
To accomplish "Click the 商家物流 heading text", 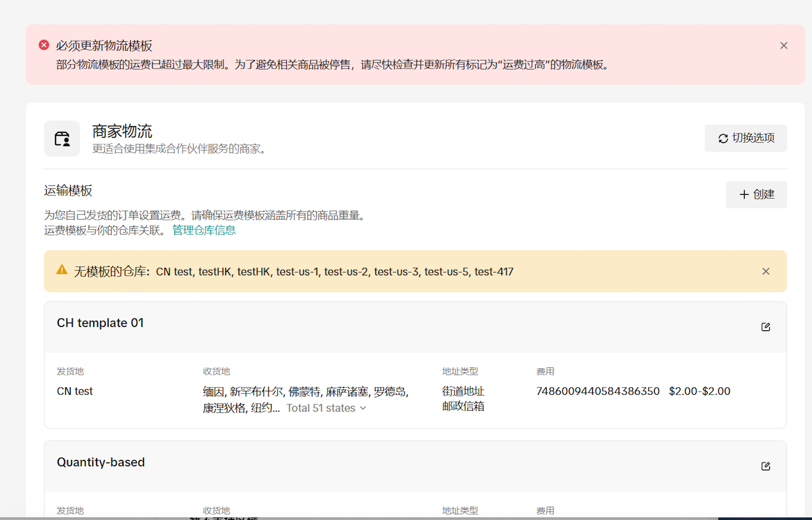I will (122, 131).
